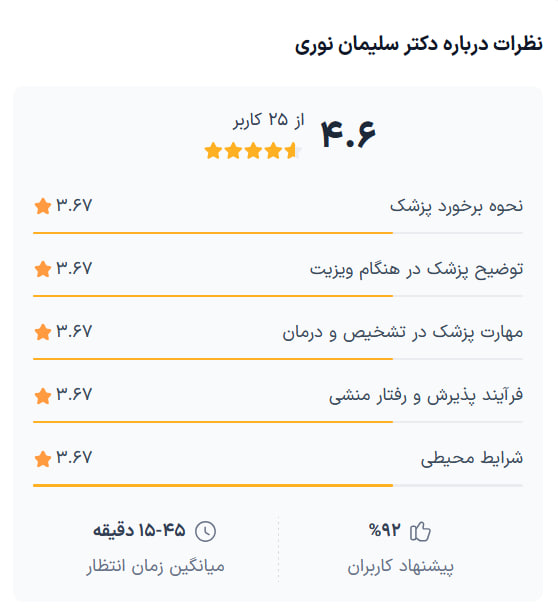Click the star for فرآیند پذیرش و رفتار منشی
This screenshot has width=558, height=608.
pyautogui.click(x=43, y=396)
